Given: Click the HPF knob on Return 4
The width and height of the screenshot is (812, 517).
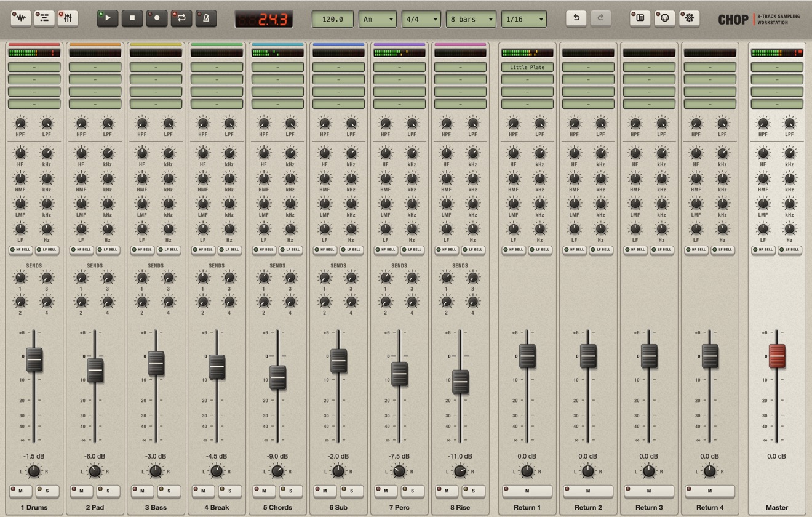Looking at the screenshot, I should click(x=696, y=124).
